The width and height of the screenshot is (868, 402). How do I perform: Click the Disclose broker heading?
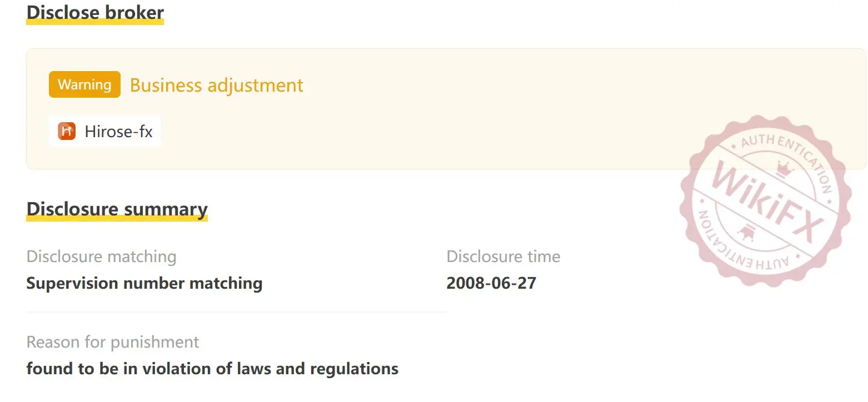point(95,12)
